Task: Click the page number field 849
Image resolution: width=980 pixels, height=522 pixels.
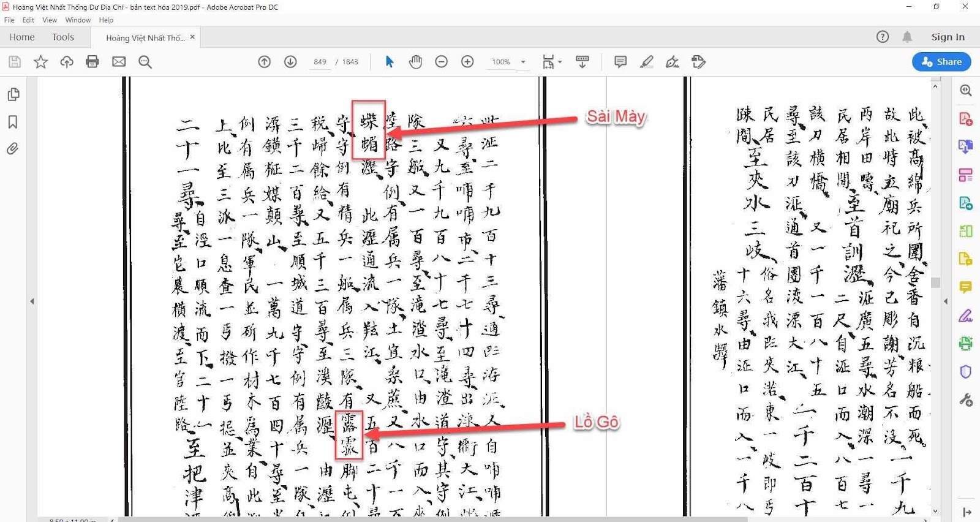Action: coord(320,62)
